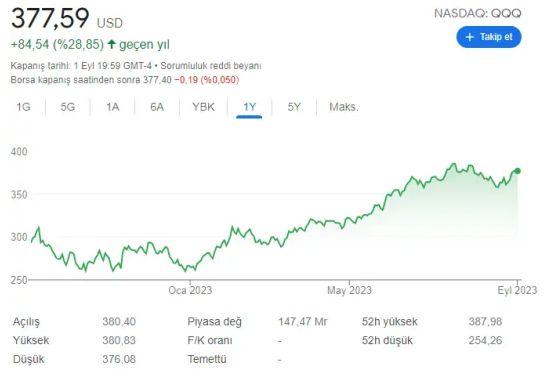The image size is (557, 372).
Task: Click the green endpoint dot on chart
Action: tap(518, 171)
